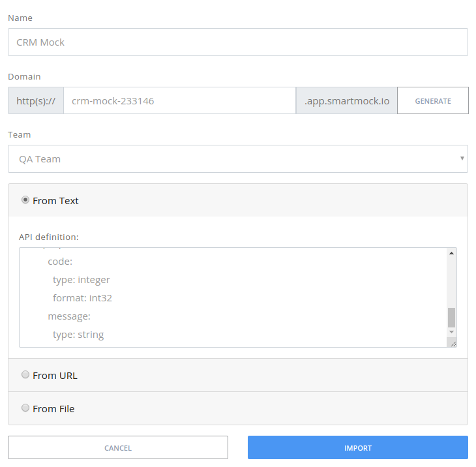Click the .app.smartmock.io domain suffix

346,101
